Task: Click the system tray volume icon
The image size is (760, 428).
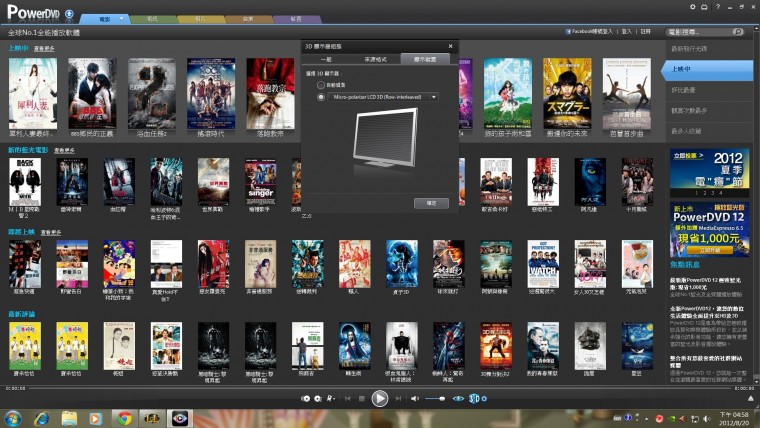Action: click(x=707, y=418)
